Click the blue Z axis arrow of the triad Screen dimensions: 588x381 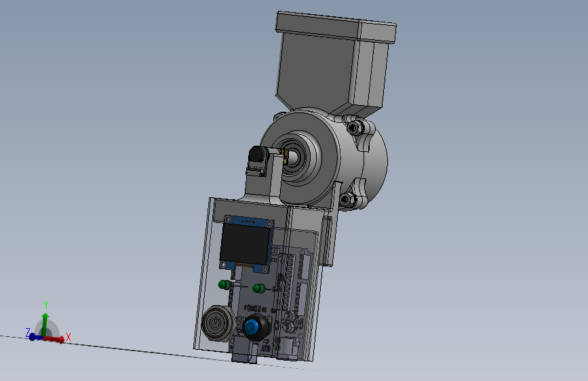pos(35,337)
